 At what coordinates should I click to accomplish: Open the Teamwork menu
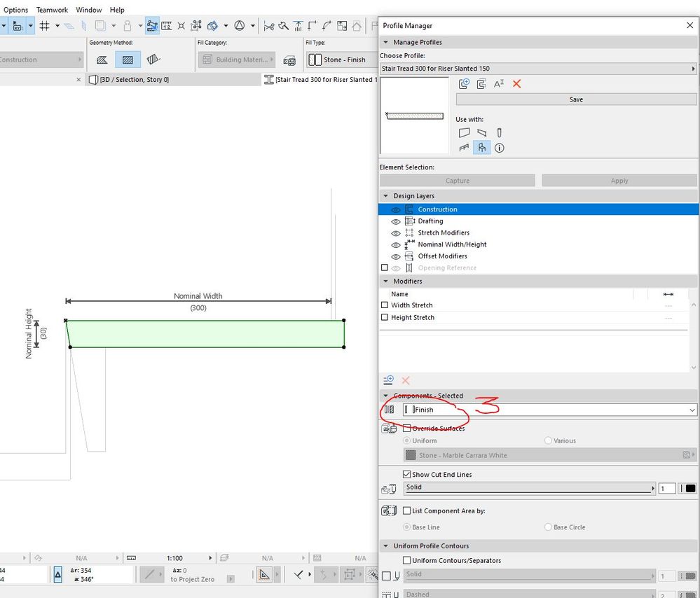(x=52, y=10)
